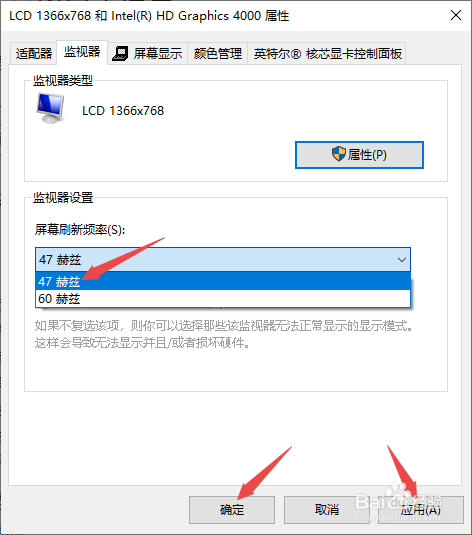
Task: Close the properties dialog with the X
Action: pos(456,15)
